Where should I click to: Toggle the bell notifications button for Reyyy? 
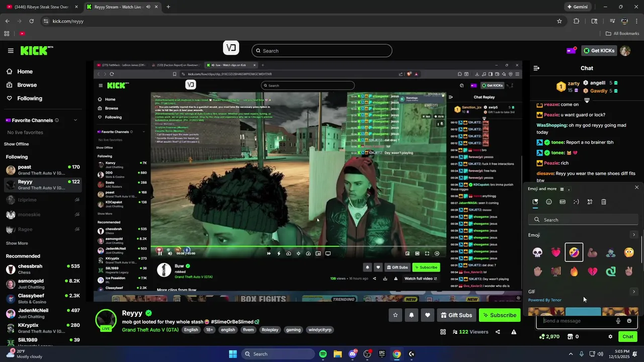412,315
